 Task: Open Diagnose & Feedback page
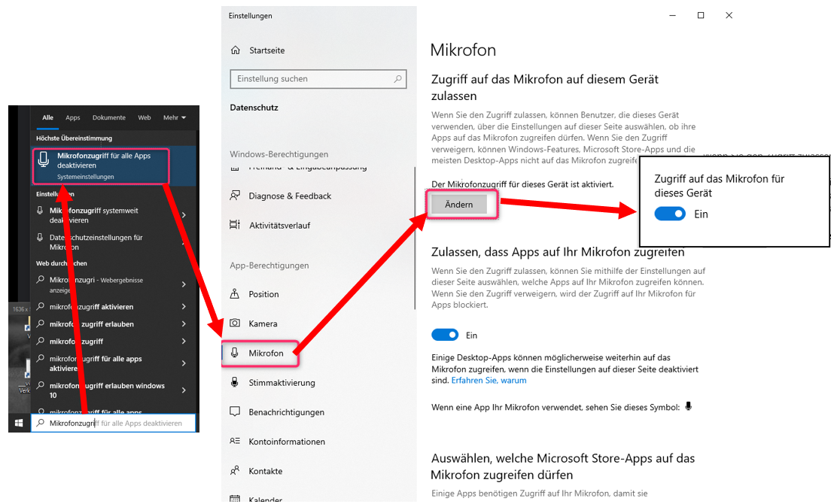point(290,196)
